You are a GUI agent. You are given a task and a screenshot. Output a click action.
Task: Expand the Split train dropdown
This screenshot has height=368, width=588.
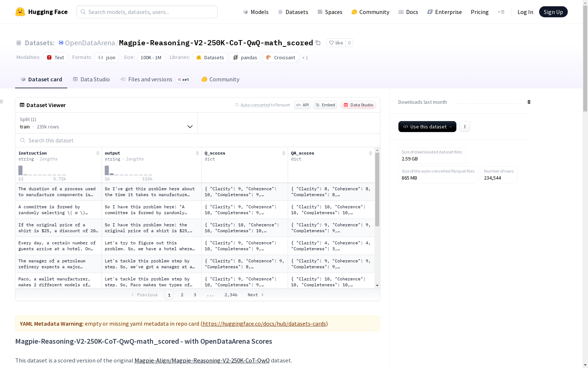(107, 123)
